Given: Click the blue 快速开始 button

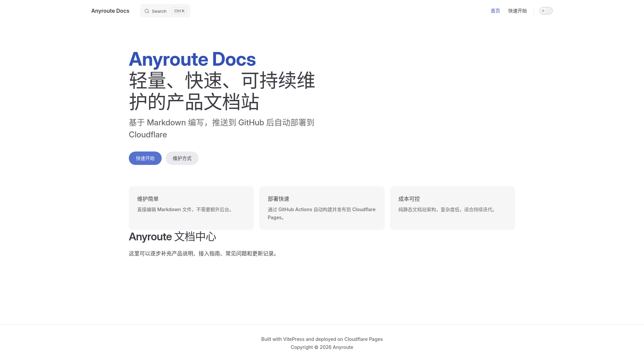Looking at the screenshot, I should (x=145, y=158).
